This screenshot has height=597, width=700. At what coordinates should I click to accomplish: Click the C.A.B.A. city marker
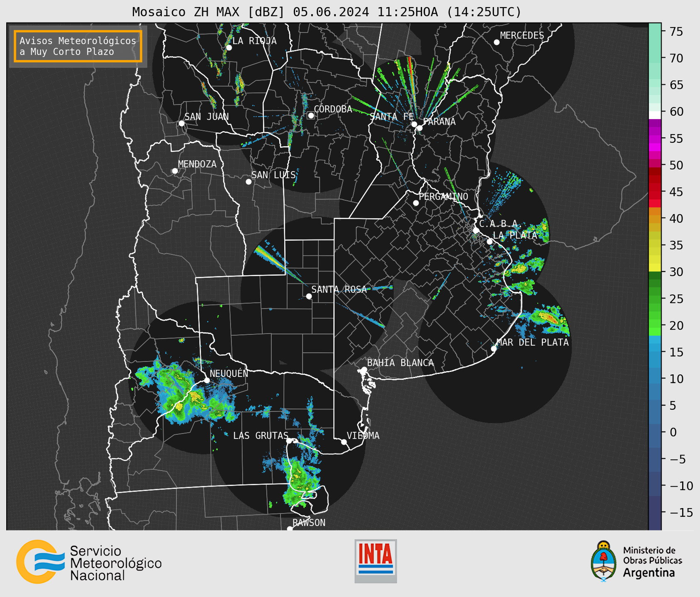click(x=476, y=230)
